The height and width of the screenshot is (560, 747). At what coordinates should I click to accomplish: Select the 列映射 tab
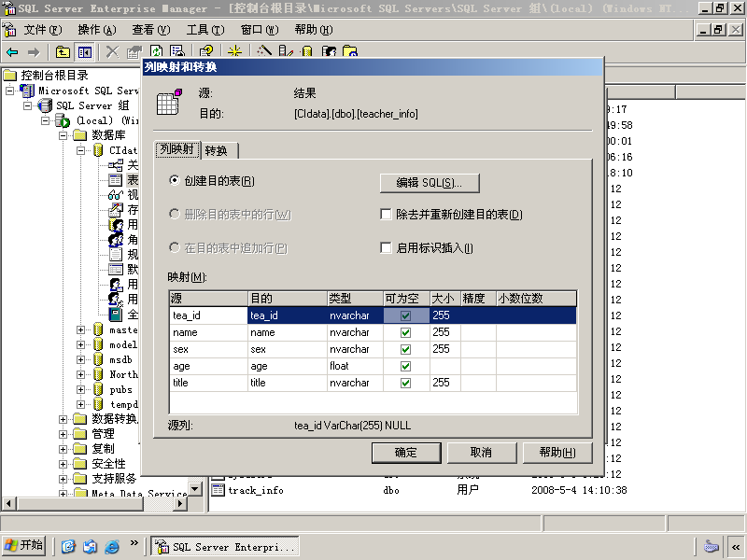(x=177, y=149)
